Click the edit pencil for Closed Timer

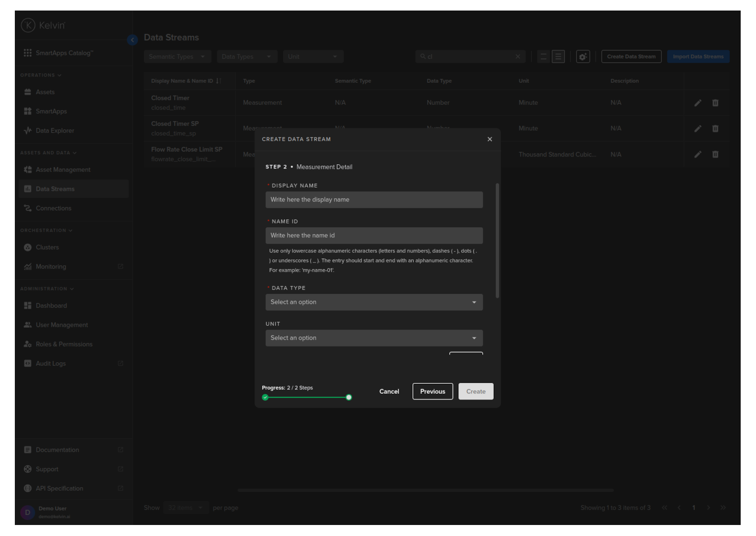point(698,103)
